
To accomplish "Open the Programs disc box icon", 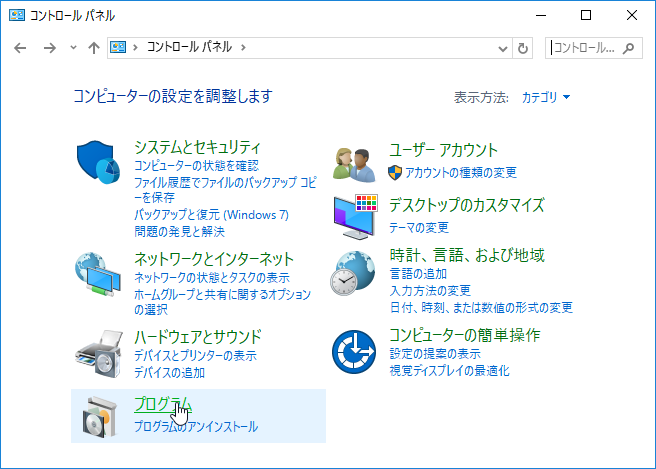I will tap(99, 417).
